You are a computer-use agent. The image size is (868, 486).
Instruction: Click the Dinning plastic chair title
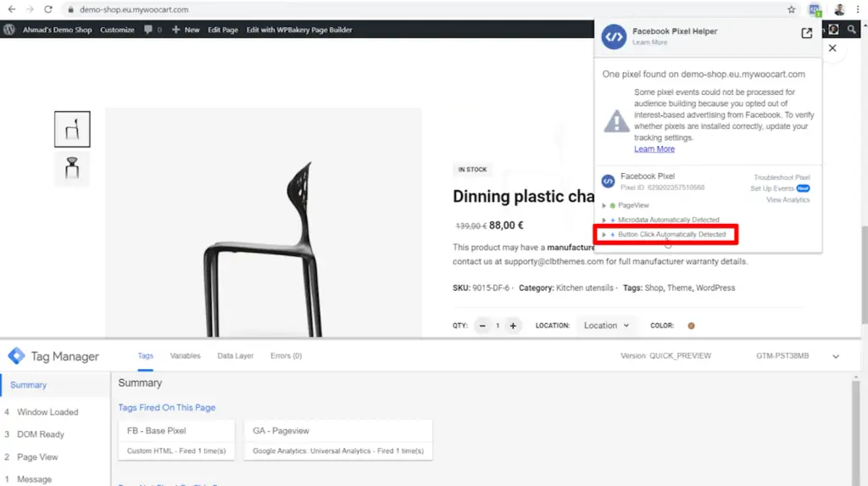(x=523, y=196)
